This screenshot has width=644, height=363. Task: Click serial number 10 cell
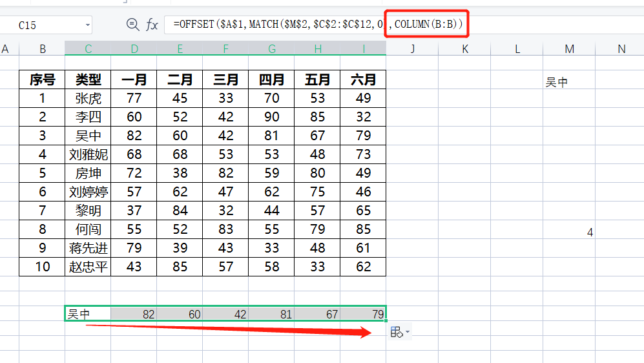pyautogui.click(x=42, y=267)
